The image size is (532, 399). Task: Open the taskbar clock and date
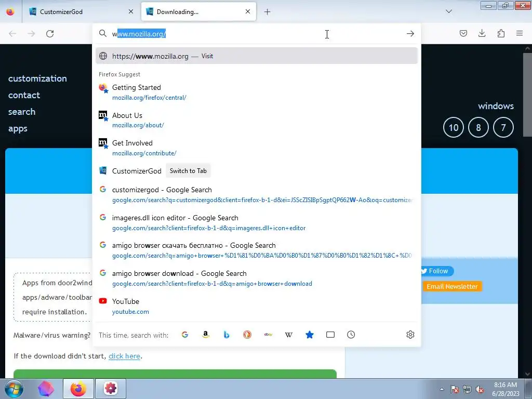pos(505,389)
